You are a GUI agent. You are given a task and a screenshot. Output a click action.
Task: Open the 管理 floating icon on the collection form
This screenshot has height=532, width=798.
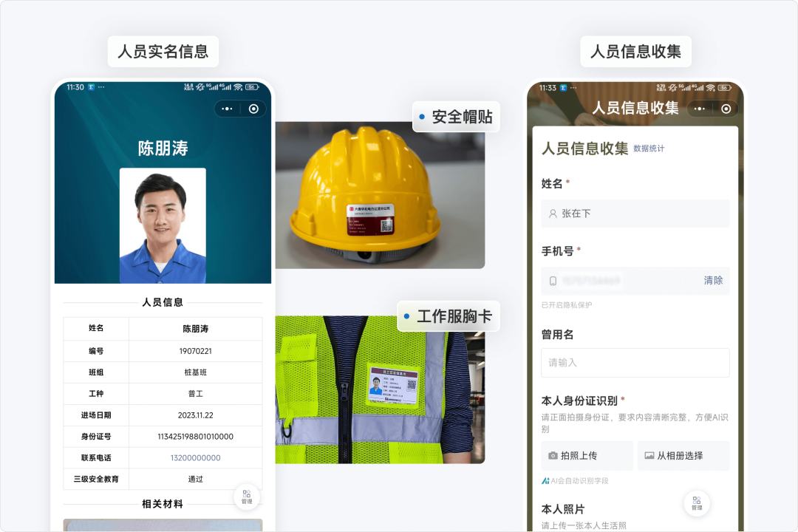(x=696, y=503)
